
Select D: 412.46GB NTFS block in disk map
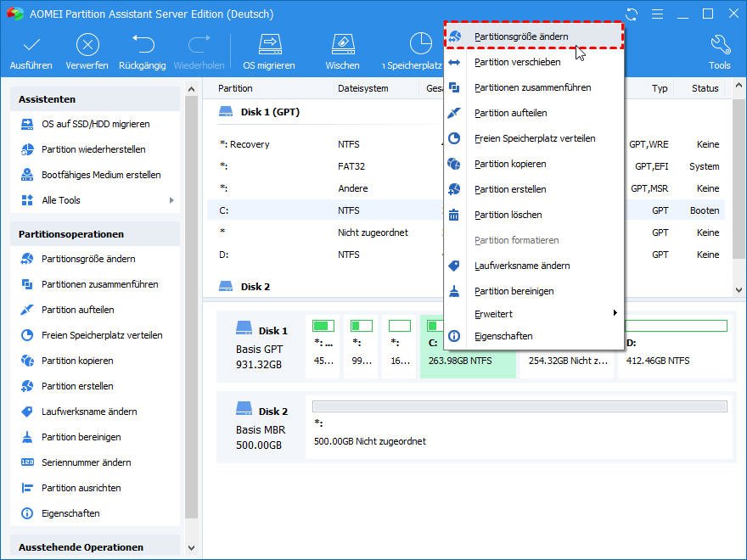[676, 347]
